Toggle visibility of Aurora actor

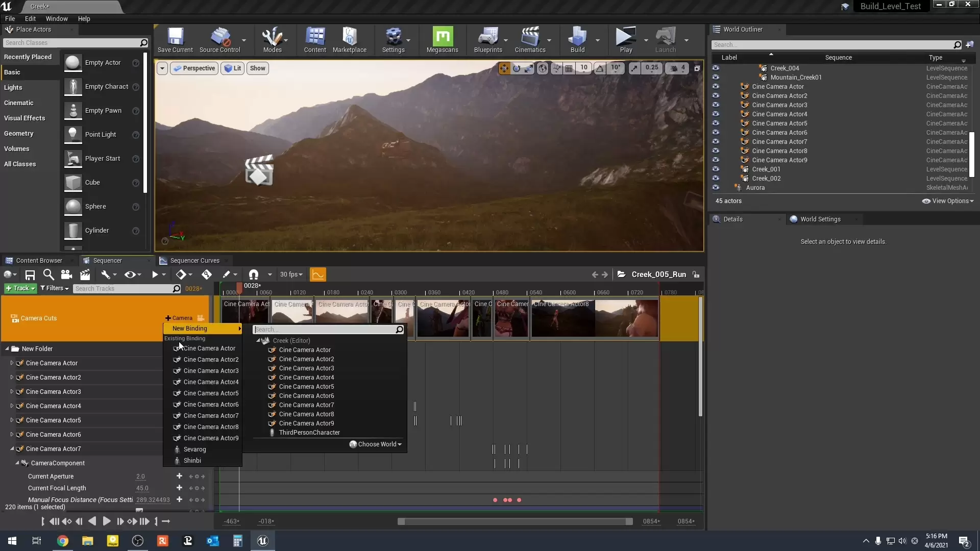click(x=716, y=187)
